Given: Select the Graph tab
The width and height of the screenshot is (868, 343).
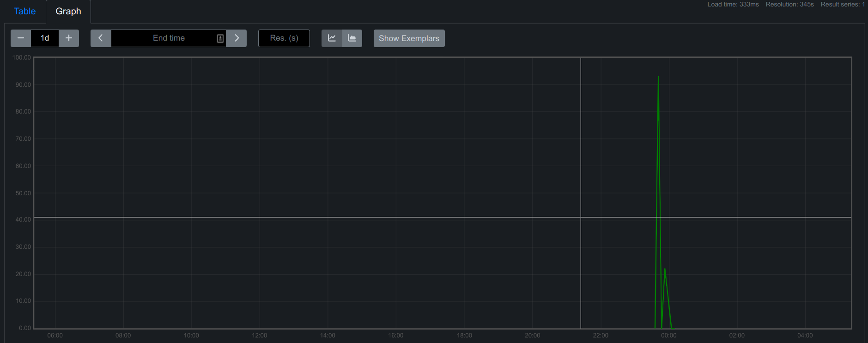Looking at the screenshot, I should pyautogui.click(x=68, y=11).
